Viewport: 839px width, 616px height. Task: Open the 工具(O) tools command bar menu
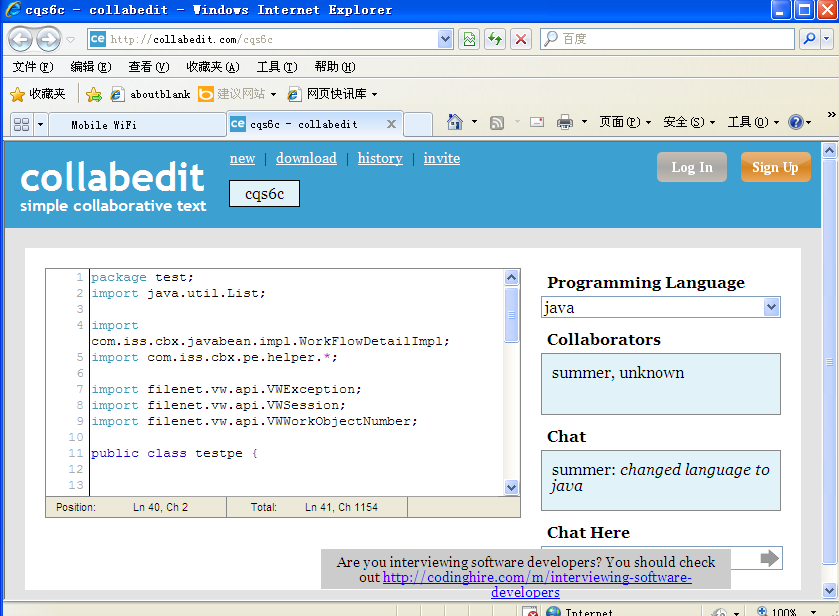753,122
